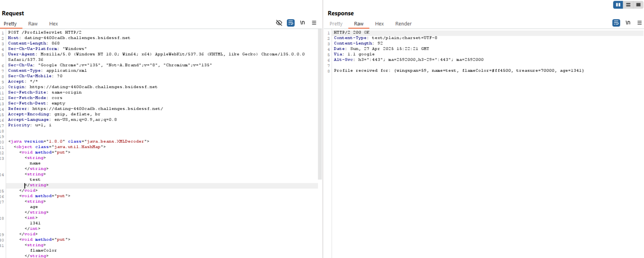Screen dimensions: 644x258
Task: Click the Content-Length: 868 header
Action: tap(34, 43)
